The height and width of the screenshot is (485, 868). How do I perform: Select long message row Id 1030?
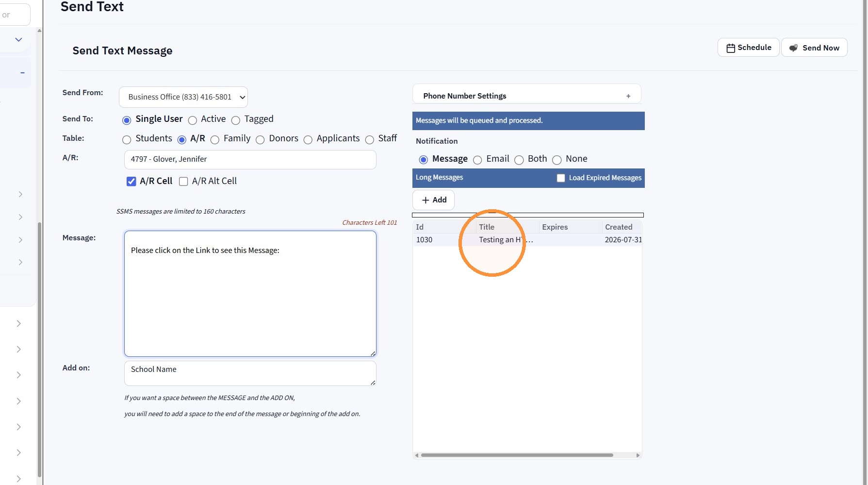(x=527, y=240)
